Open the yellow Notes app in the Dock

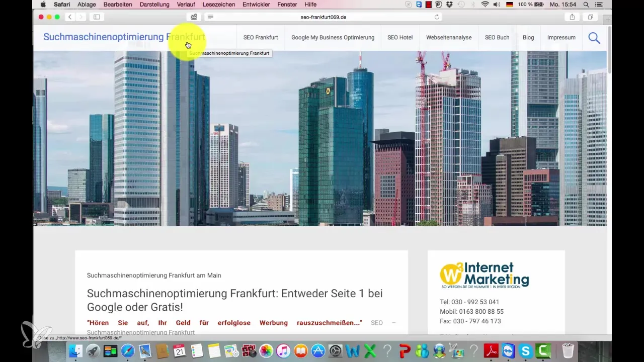(x=214, y=350)
